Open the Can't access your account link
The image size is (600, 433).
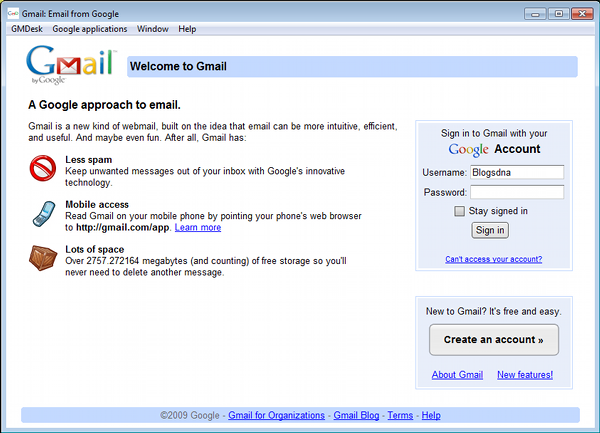coord(494,259)
